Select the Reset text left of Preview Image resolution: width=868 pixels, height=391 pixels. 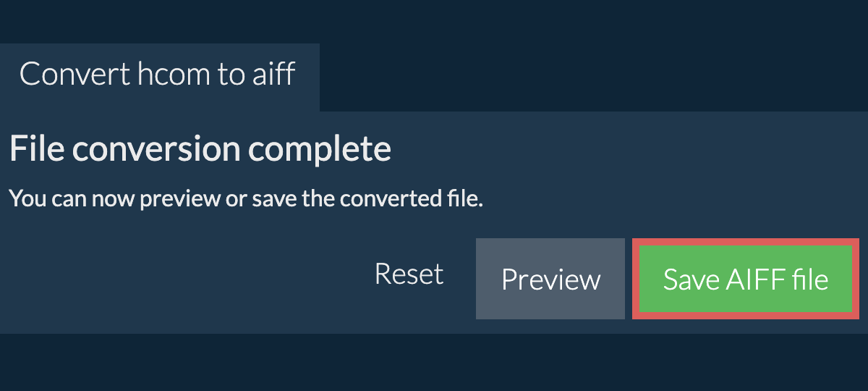point(409,274)
